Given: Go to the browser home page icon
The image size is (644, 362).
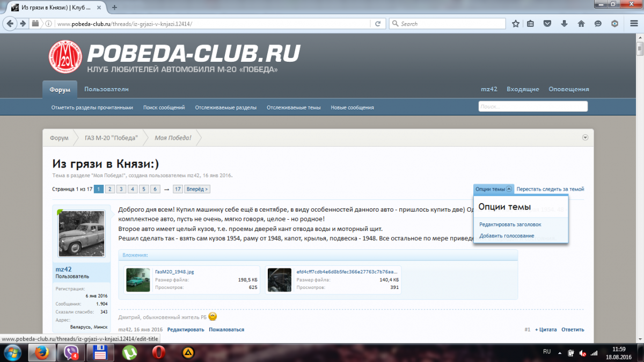Looking at the screenshot, I should (x=581, y=24).
